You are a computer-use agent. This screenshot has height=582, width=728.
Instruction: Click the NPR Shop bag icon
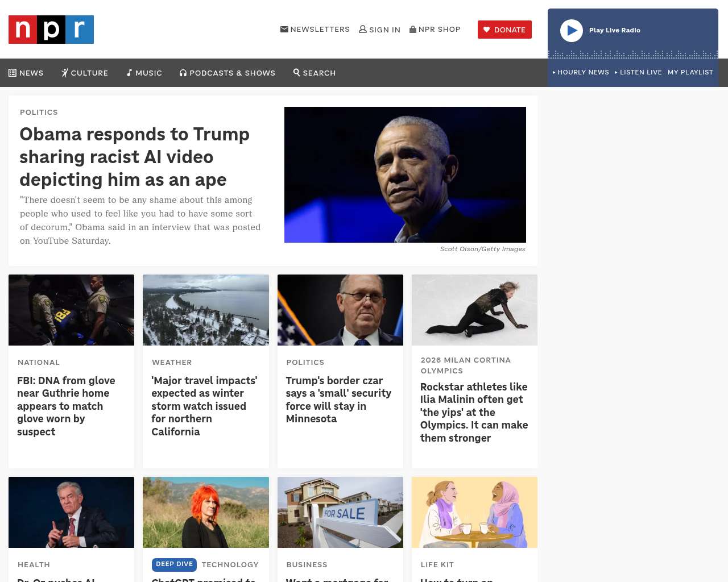[413, 29]
